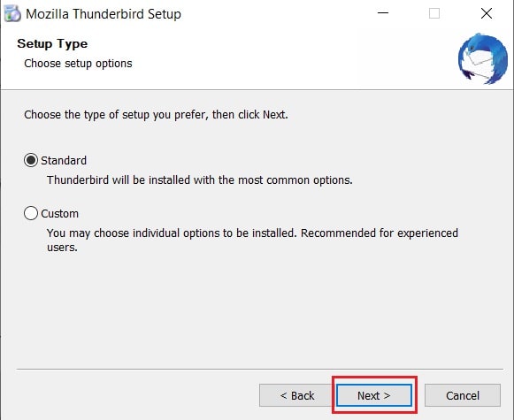Click the Choose setup options subtitle
Image resolution: width=514 pixels, height=420 pixels.
click(x=78, y=64)
